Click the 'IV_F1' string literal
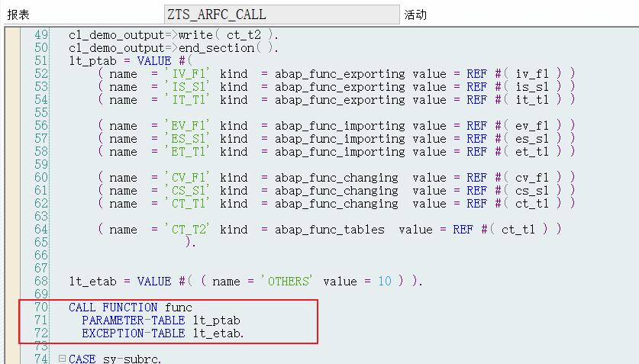Image resolution: width=639 pixels, height=364 pixels. click(x=188, y=74)
